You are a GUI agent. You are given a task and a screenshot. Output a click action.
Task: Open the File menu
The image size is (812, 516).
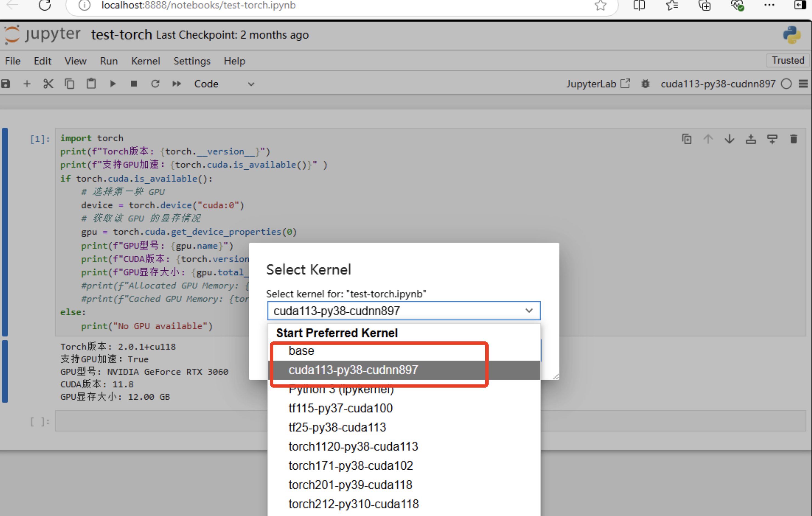(13, 61)
